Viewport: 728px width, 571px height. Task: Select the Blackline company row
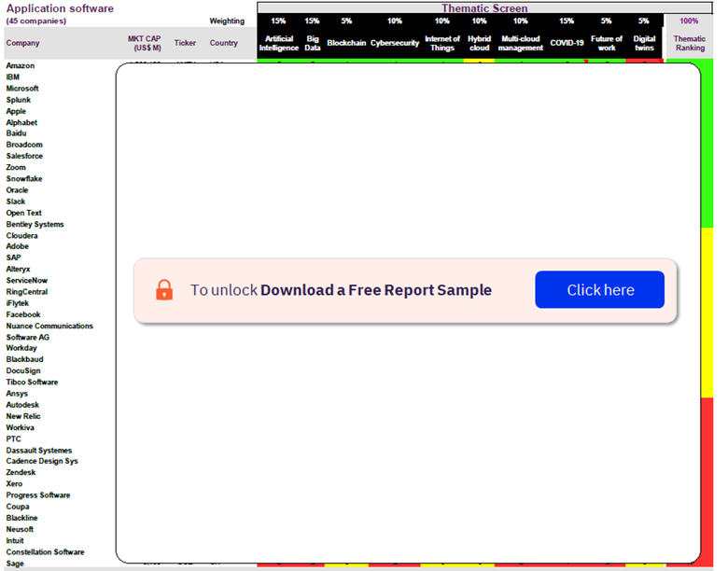(x=21, y=518)
